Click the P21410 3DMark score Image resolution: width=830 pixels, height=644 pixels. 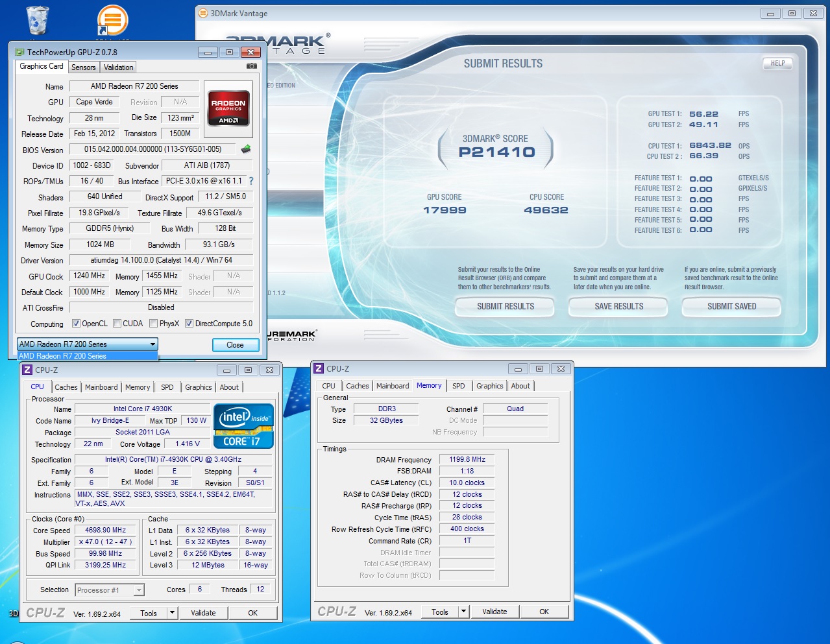tap(496, 152)
